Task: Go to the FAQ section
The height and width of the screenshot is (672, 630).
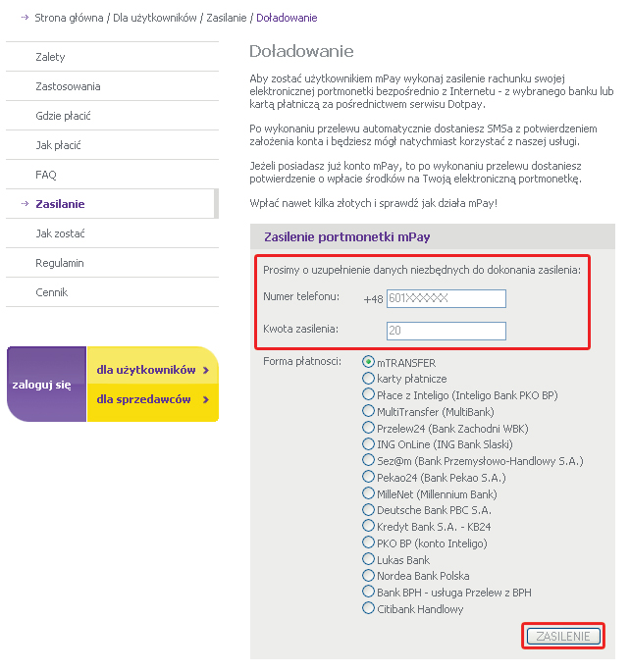Action: [x=46, y=175]
